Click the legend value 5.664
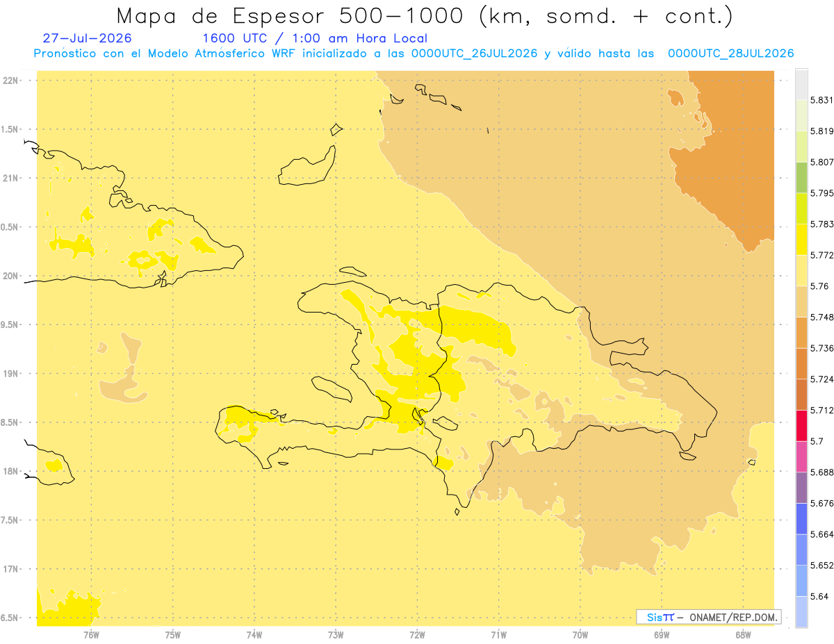Screen dimensions: 834x644 click(x=821, y=534)
